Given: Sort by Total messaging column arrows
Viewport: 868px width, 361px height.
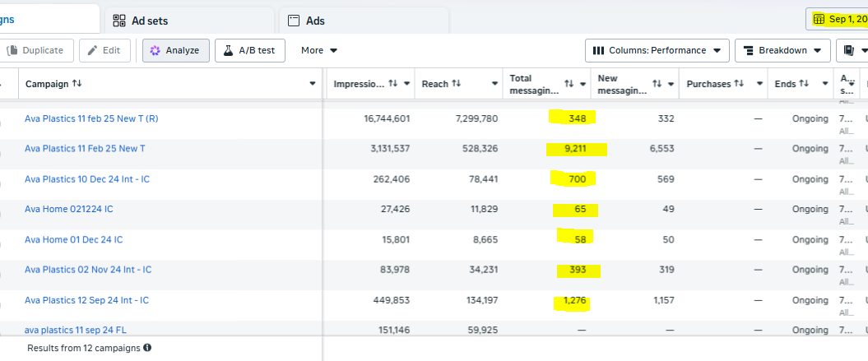Looking at the screenshot, I should [569, 84].
